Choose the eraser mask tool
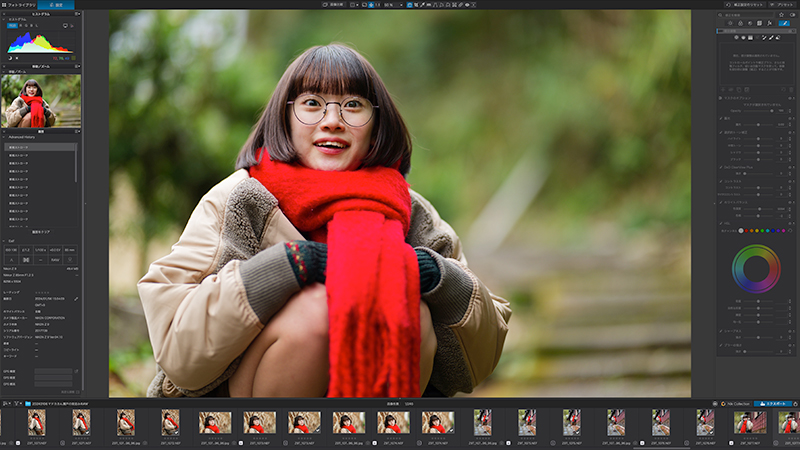The width and height of the screenshot is (800, 450). [778, 38]
